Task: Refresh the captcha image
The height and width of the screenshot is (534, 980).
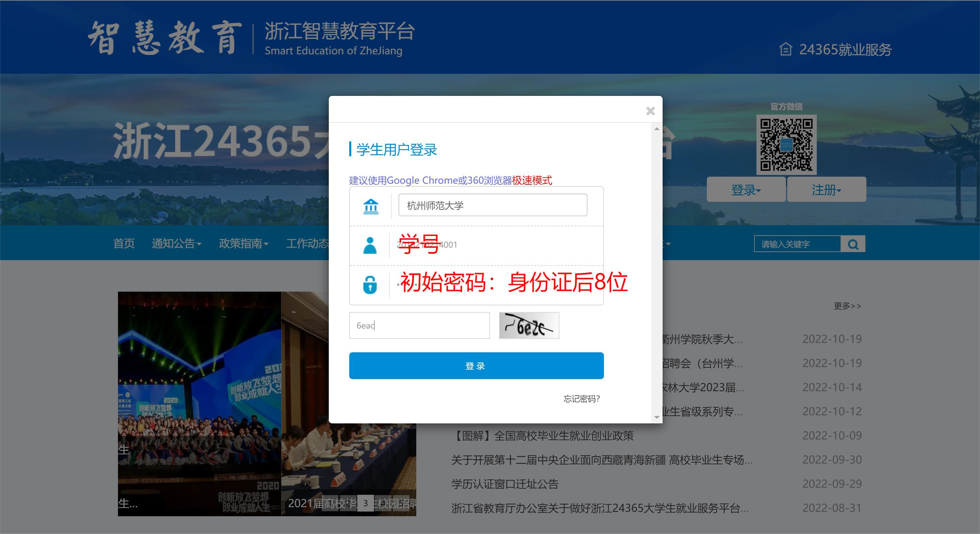Action: [x=529, y=325]
